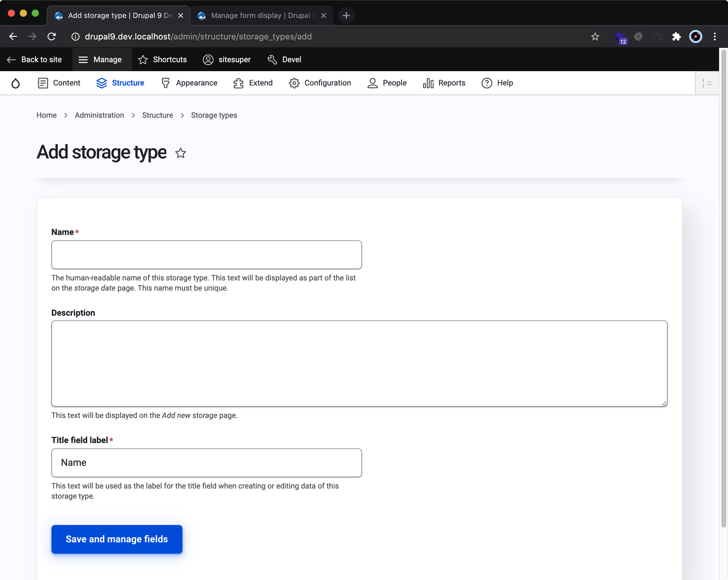Bookmark the current page in the browser
The height and width of the screenshot is (580, 728).
click(595, 36)
